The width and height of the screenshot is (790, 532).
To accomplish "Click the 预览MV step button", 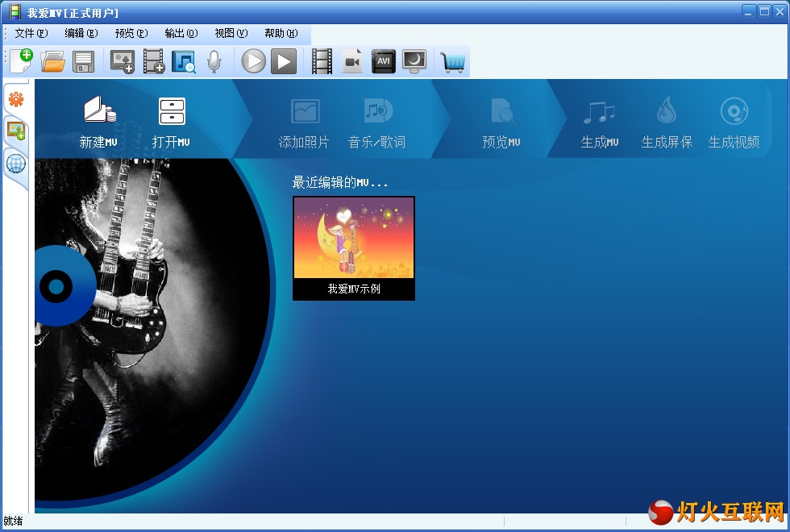I will [501, 122].
